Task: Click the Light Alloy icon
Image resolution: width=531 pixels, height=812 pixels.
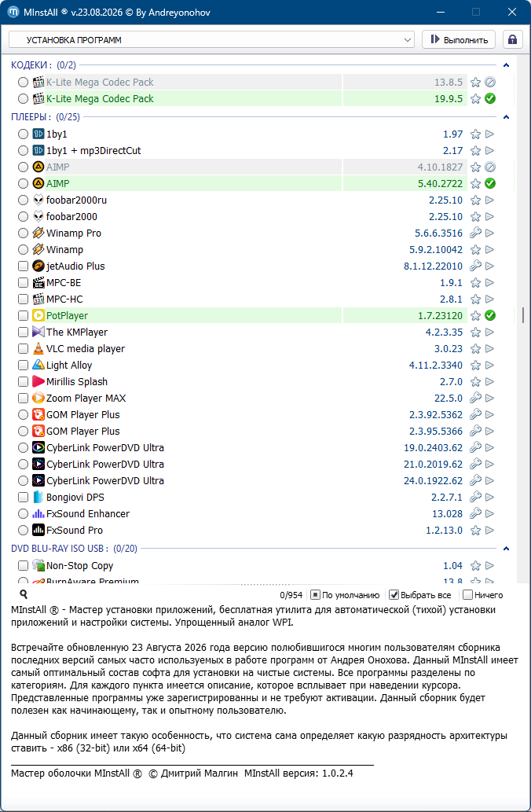Action: [x=38, y=365]
